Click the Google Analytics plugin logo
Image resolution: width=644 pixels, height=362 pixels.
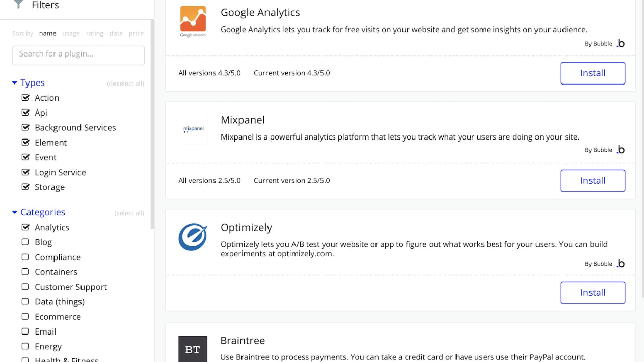(193, 21)
